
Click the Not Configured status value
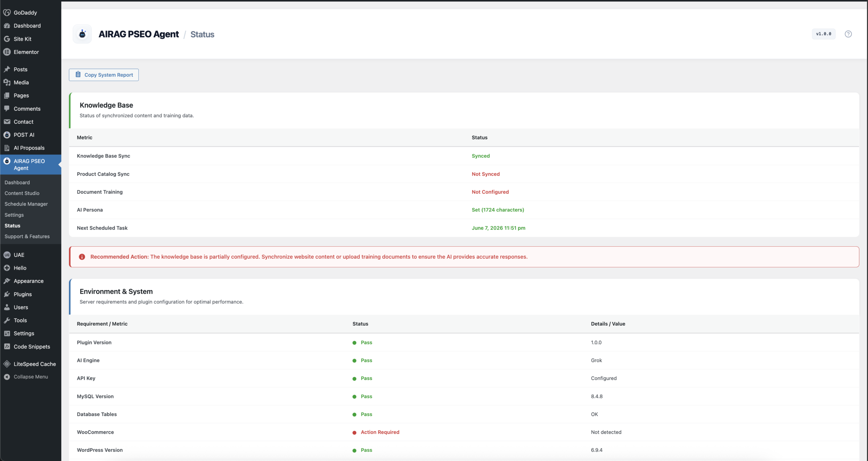[490, 192]
